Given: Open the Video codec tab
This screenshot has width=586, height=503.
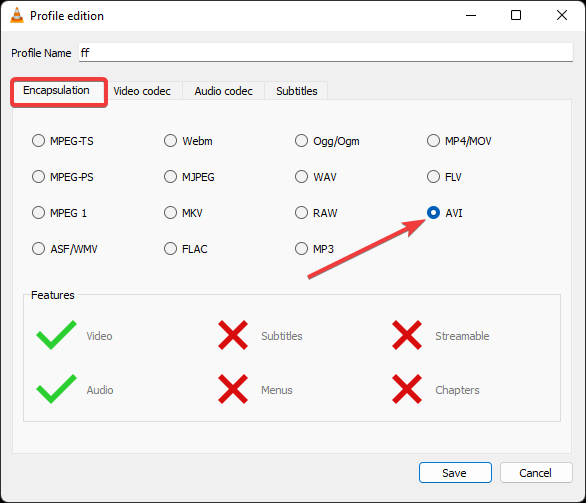Looking at the screenshot, I should tap(142, 91).
